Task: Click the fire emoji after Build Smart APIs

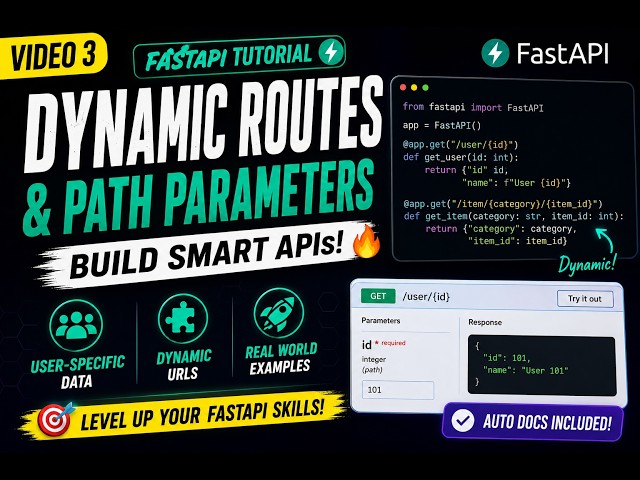Action: (367, 242)
